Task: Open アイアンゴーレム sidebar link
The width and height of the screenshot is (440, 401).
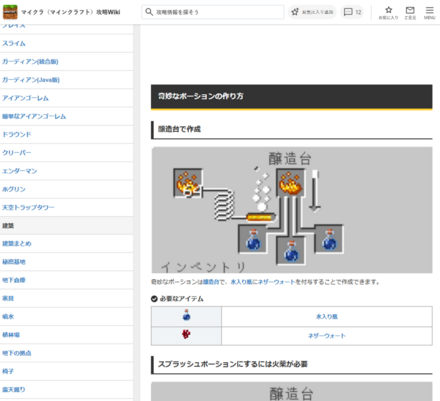Action: 25,98
